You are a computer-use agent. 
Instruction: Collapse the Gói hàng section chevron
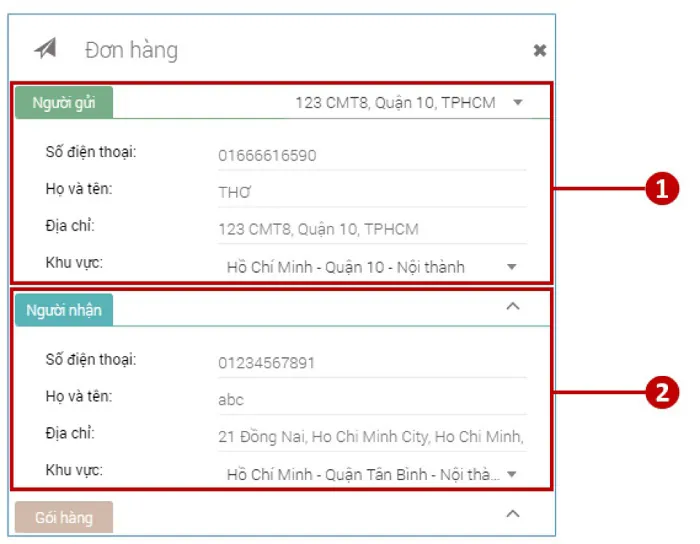[513, 514]
